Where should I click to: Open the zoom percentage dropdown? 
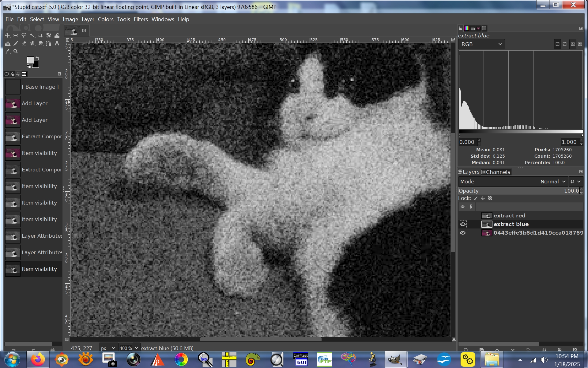point(137,348)
